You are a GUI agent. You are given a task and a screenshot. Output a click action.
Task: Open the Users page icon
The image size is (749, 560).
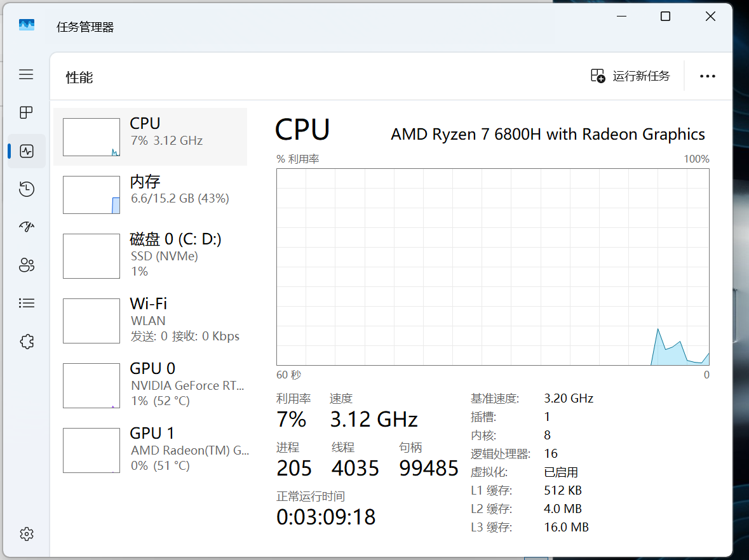point(27,265)
